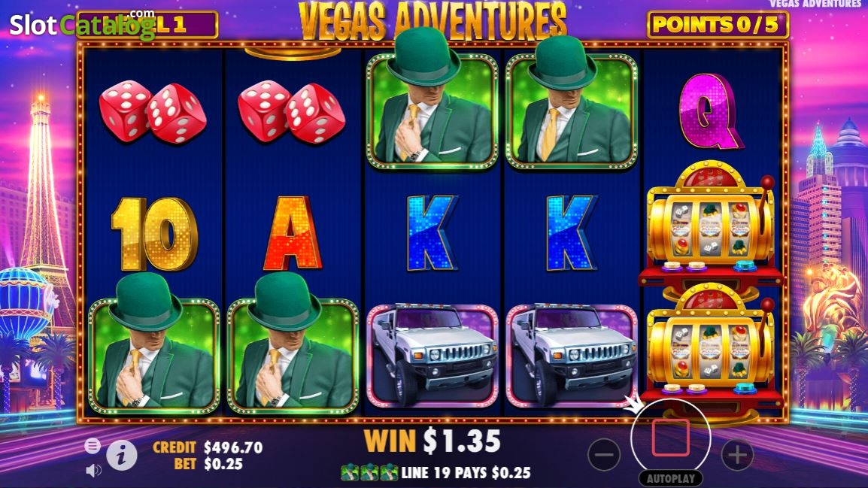Select the limo symbol on third reel
This screenshot has height=488, width=868.
tap(432, 355)
